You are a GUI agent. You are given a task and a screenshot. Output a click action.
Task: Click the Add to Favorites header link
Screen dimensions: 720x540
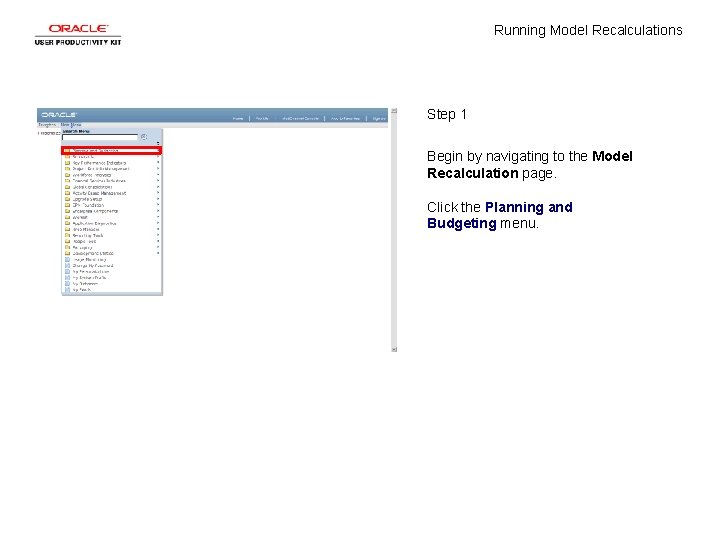345,118
